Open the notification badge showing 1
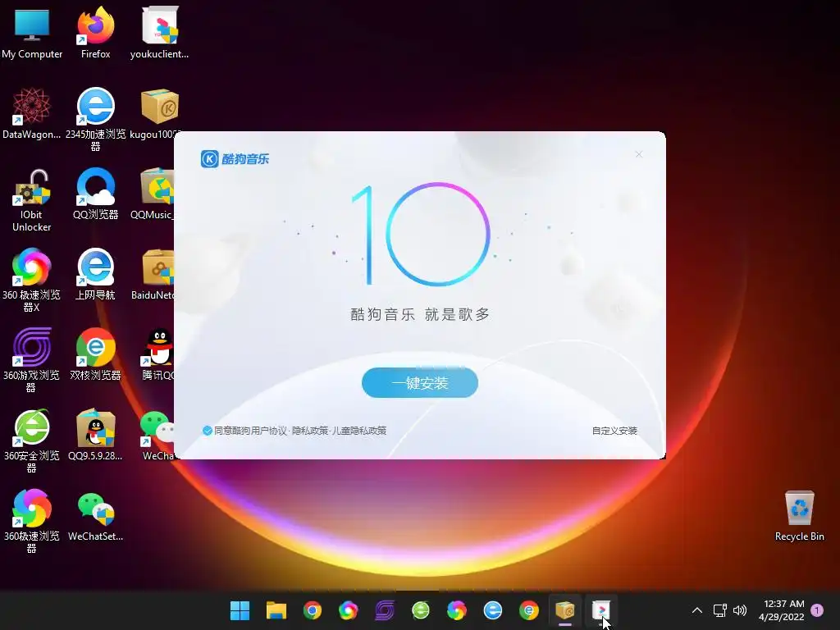Image resolution: width=840 pixels, height=630 pixels. (x=818, y=610)
